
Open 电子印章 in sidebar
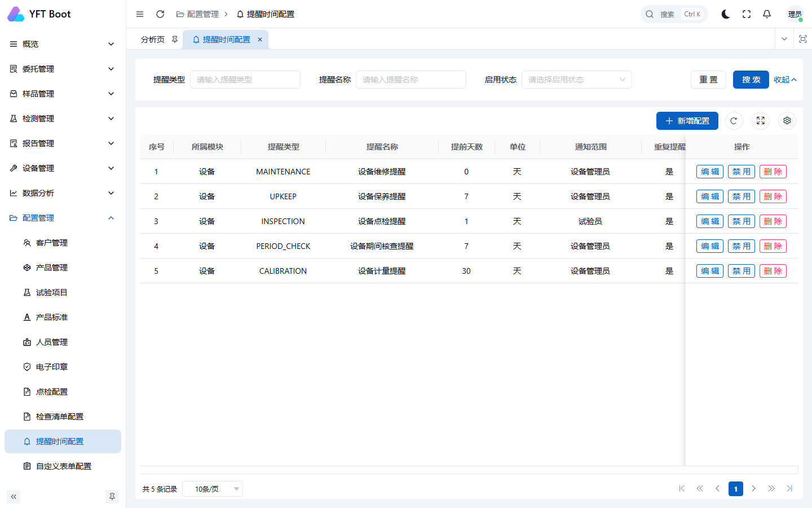(63, 367)
